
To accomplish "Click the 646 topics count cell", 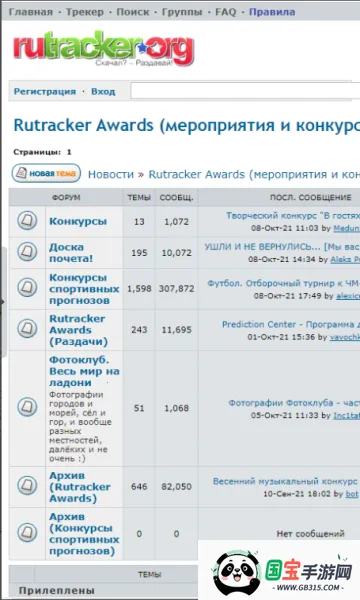I will point(139,487).
